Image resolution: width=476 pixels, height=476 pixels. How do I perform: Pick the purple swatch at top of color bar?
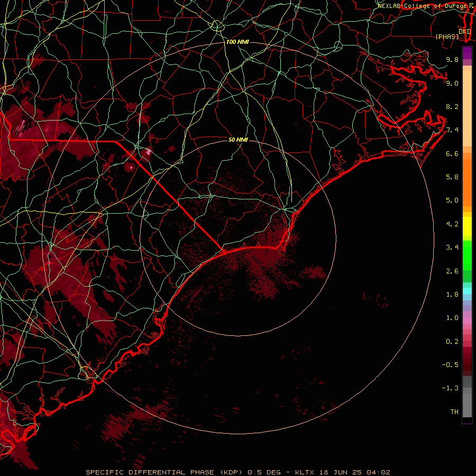click(x=467, y=53)
